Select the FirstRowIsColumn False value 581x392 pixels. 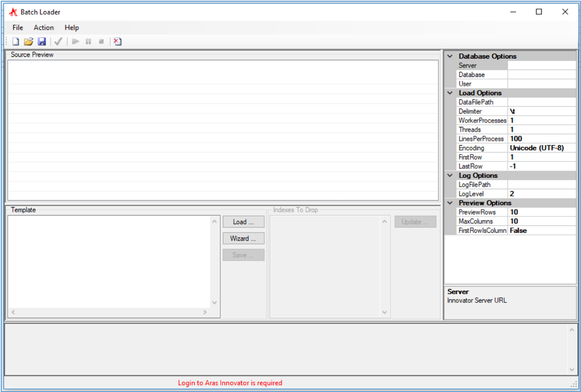(x=541, y=231)
